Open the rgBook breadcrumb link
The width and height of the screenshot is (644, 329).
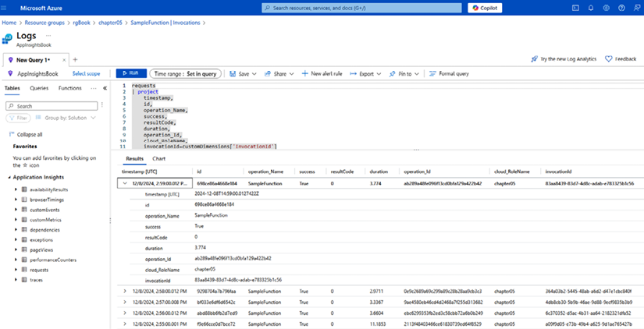pos(82,23)
